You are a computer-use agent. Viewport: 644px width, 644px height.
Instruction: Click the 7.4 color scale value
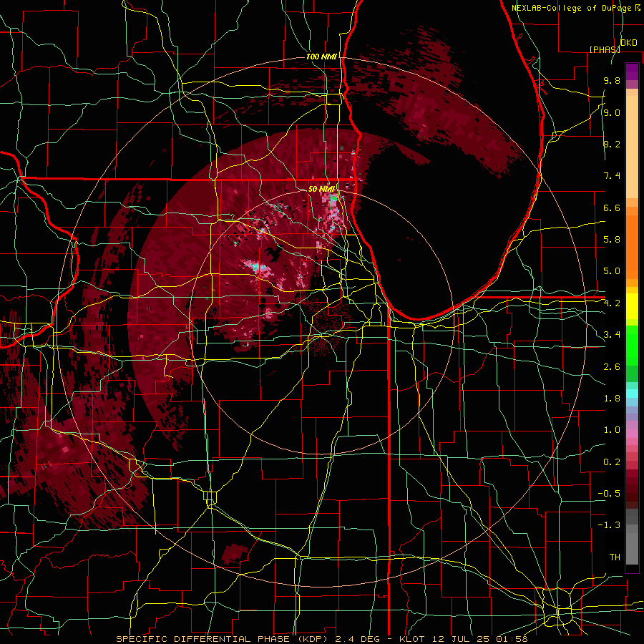(612, 176)
